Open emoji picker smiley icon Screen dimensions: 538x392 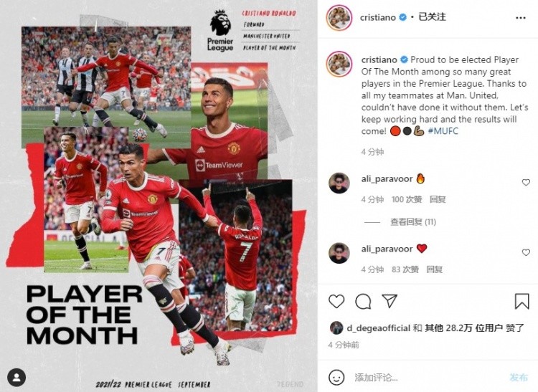[x=336, y=378]
